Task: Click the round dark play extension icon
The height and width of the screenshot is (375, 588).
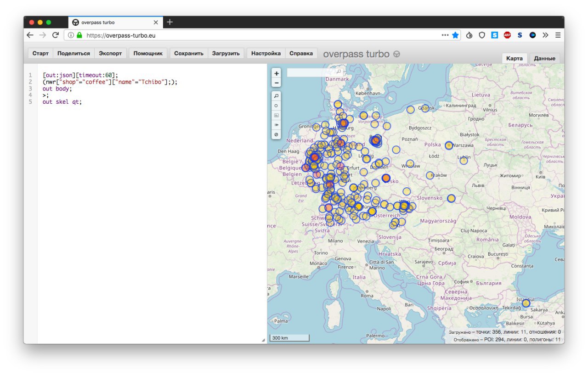Action: pyautogui.click(x=532, y=35)
